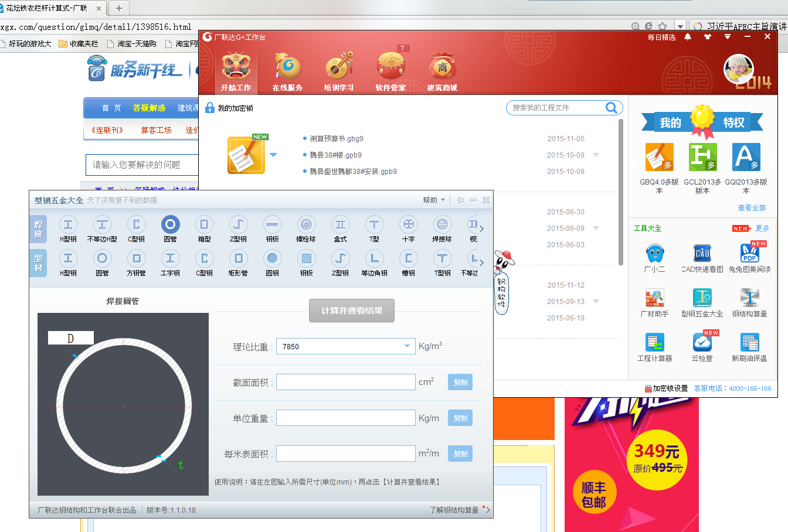
Task: Copy the 截面面积 value with 复制
Action: coord(460,382)
